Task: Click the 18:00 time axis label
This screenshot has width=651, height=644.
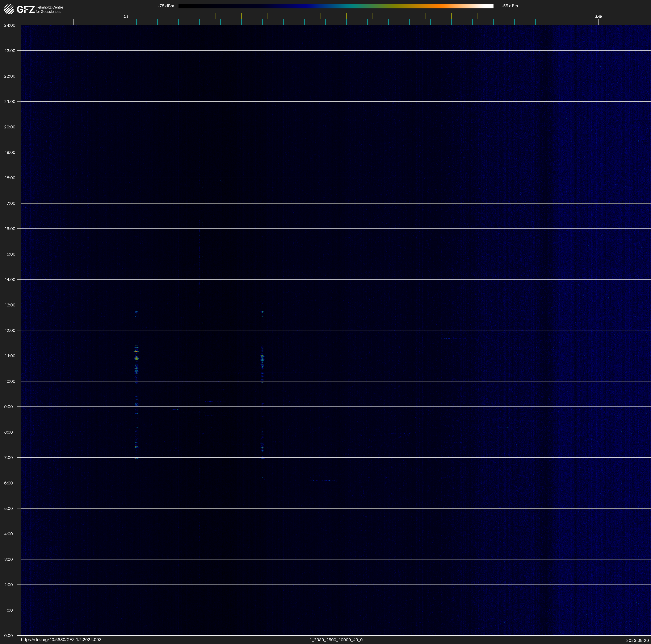Action: point(10,178)
